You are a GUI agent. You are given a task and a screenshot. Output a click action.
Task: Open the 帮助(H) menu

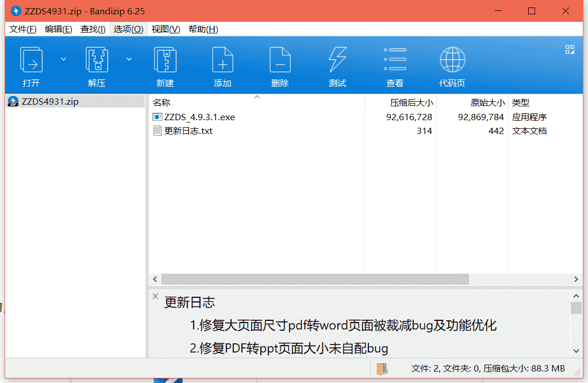[x=203, y=29]
